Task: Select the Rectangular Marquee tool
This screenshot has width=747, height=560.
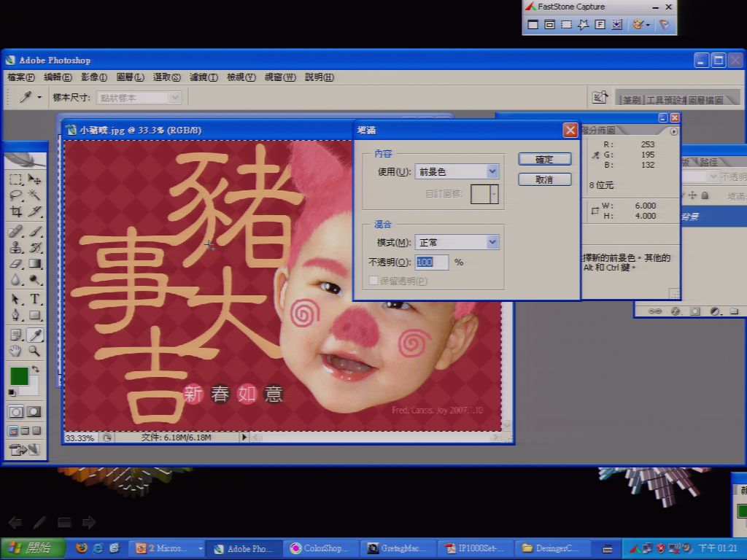Action: [16, 179]
